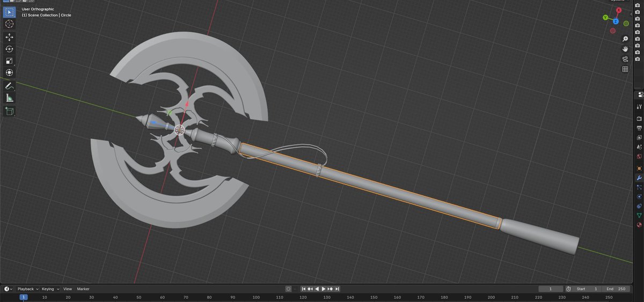Screen dimensions: 644x302
Task: Jump to next keyframe
Action: 331,289
